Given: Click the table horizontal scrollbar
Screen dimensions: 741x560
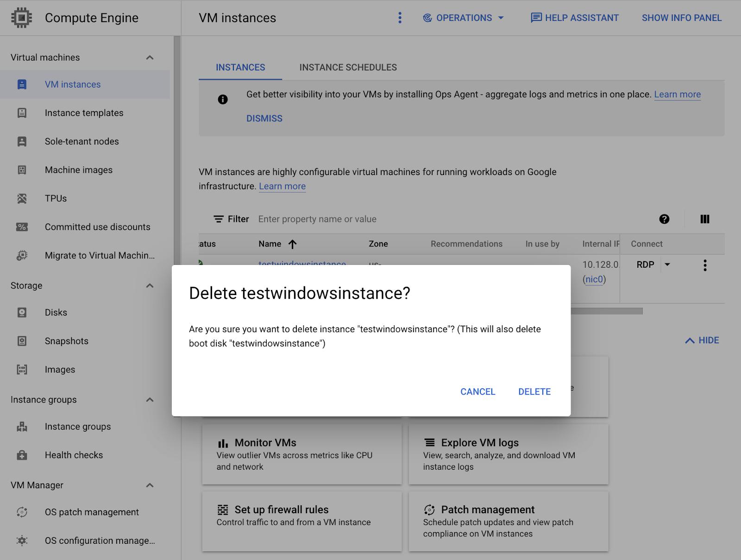Looking at the screenshot, I should point(607,311).
